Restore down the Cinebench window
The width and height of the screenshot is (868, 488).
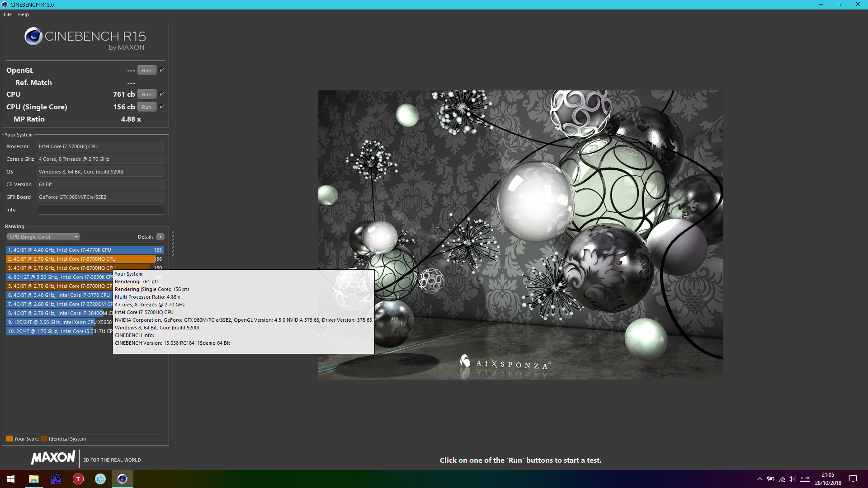(839, 5)
